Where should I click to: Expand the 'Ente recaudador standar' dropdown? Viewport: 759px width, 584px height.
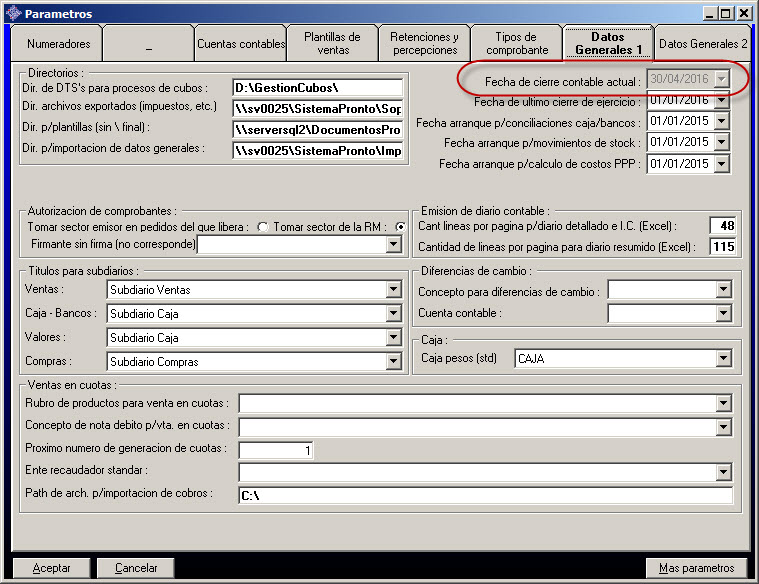[x=724, y=472]
